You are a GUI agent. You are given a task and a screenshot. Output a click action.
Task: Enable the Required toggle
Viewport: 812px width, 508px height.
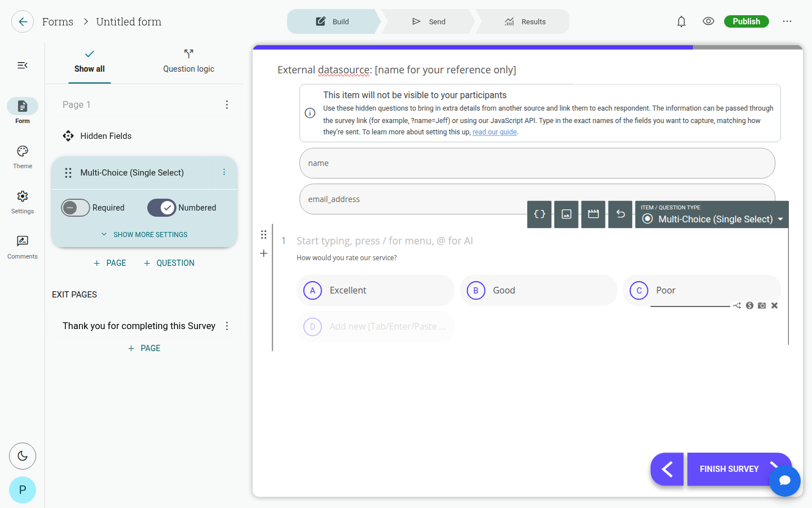point(76,208)
